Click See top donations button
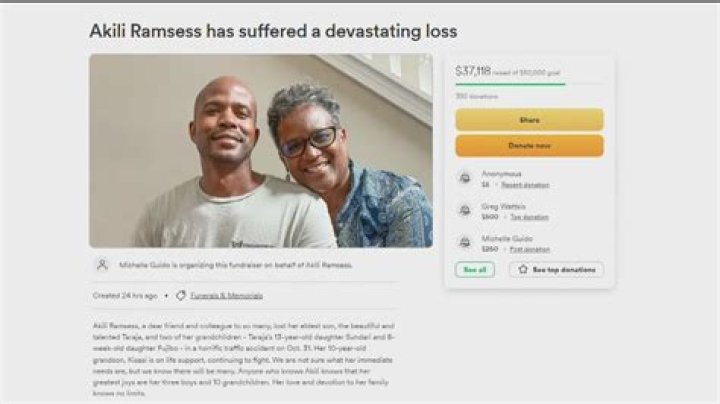 coord(557,269)
